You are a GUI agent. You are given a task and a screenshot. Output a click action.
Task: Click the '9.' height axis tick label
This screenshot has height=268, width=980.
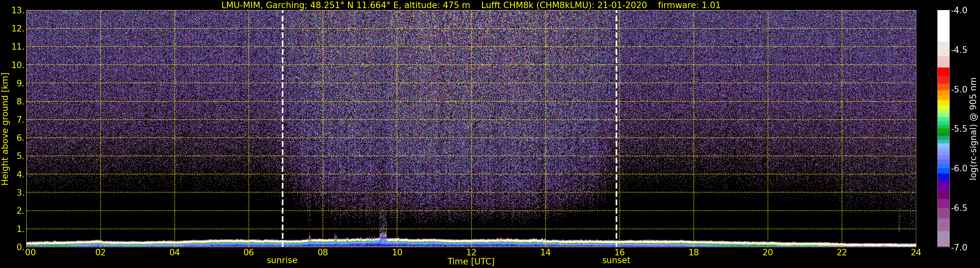click(20, 83)
